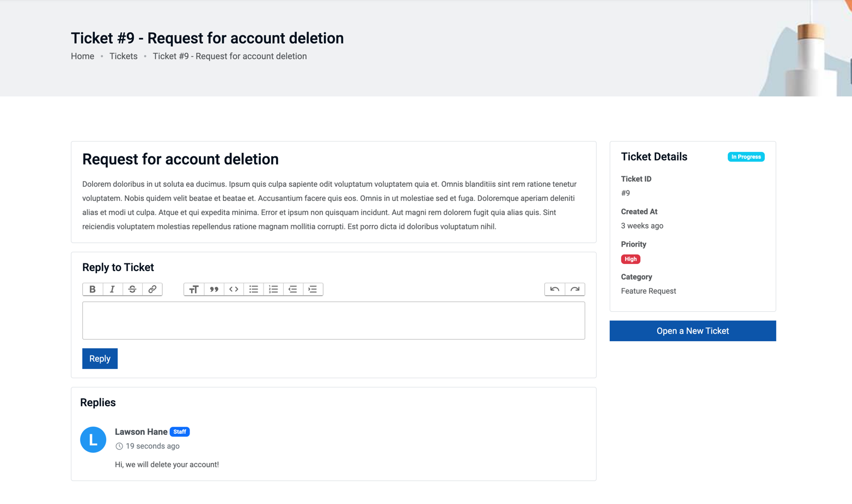Undo the last editor change
852x504 pixels.
click(555, 289)
